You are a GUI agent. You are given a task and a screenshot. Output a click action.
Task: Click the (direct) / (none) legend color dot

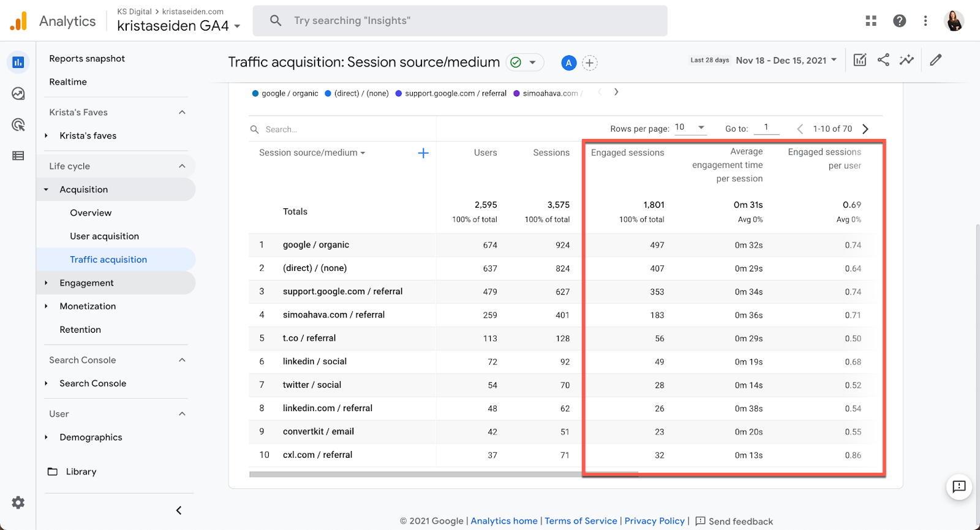point(328,94)
